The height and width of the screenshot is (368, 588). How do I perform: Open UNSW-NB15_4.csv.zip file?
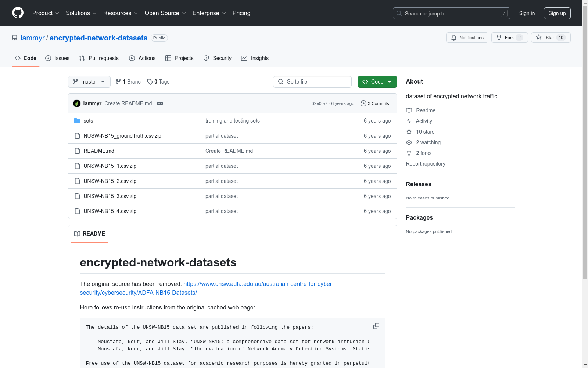click(110, 211)
